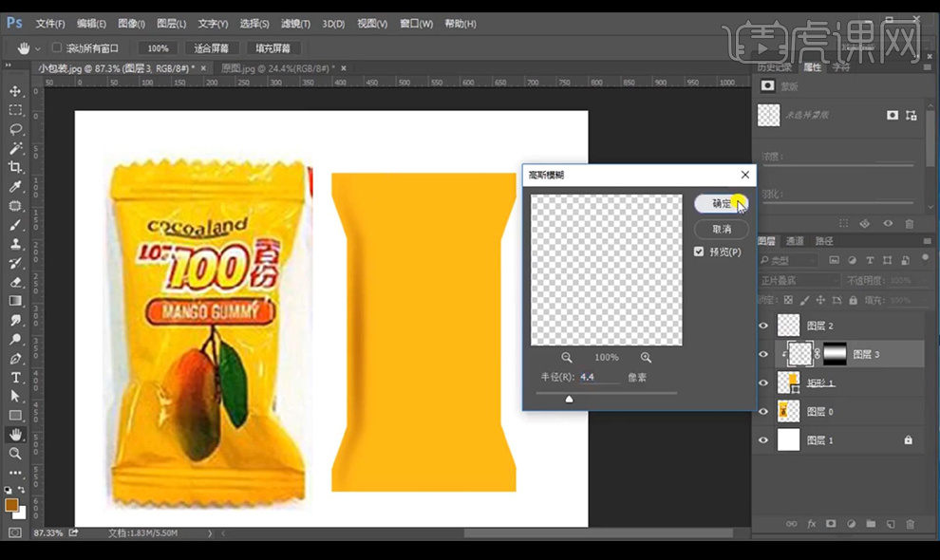
Task: Create new fill or adjustment layer
Action: 851,523
